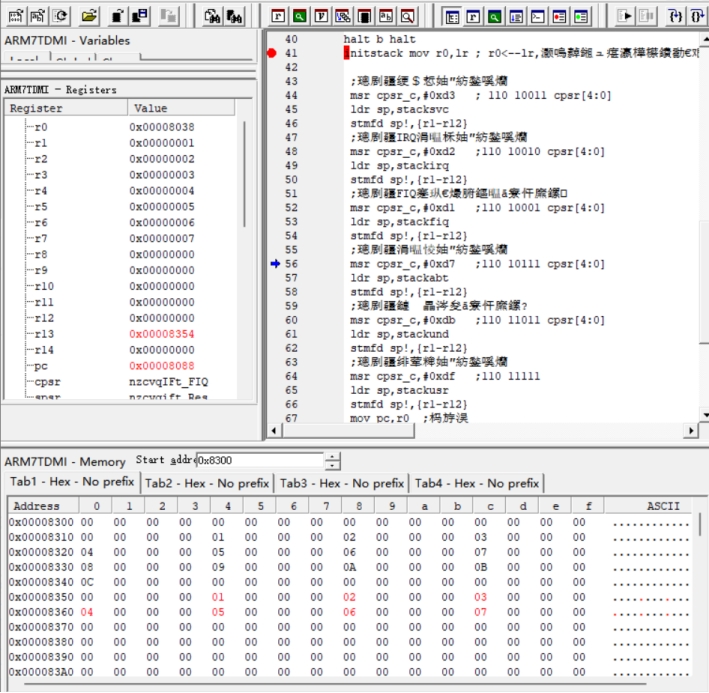Decrease the start address with down stepper
This screenshot has height=693, width=709.
332,465
